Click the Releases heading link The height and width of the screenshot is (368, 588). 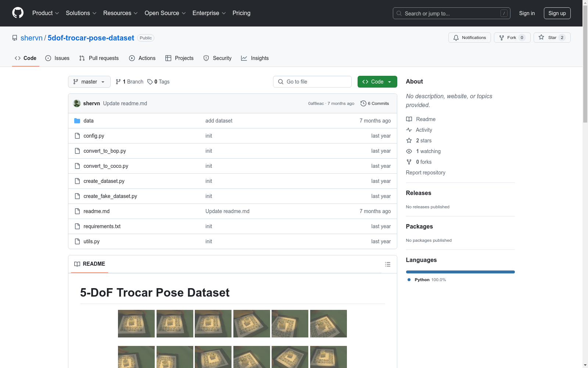coord(419,193)
